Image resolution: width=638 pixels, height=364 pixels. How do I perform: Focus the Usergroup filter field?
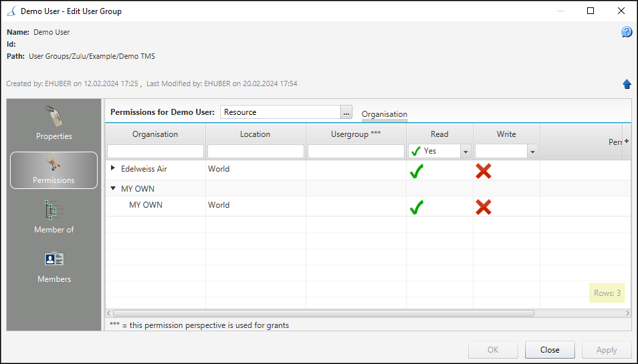click(x=356, y=151)
